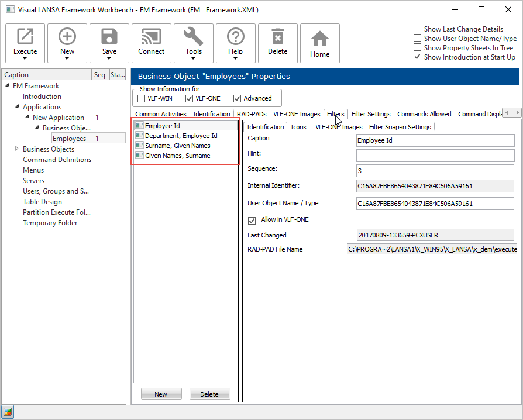
Task: Uncheck Allow in VLF-ONE checkbox
Action: 252,221
